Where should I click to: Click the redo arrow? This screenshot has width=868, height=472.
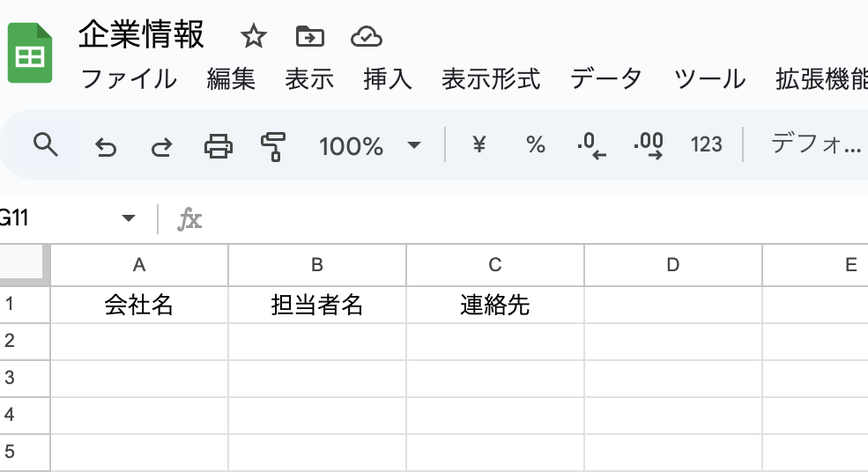coord(160,146)
